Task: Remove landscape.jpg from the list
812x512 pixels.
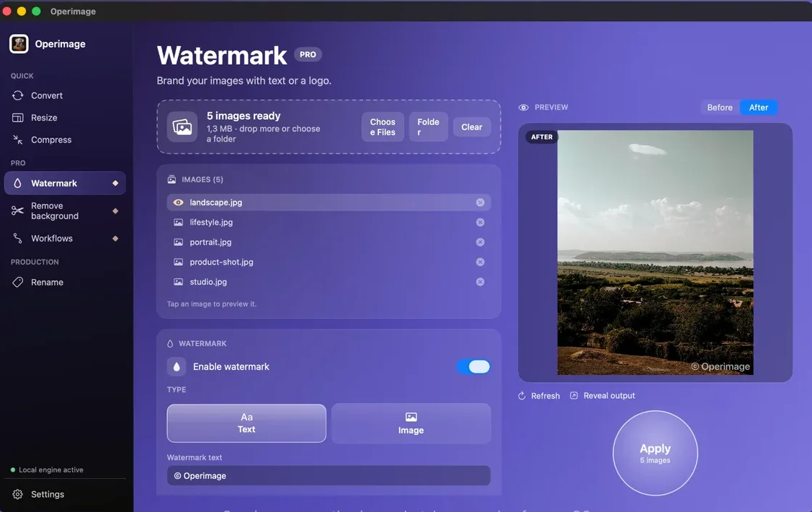Action: pos(480,203)
